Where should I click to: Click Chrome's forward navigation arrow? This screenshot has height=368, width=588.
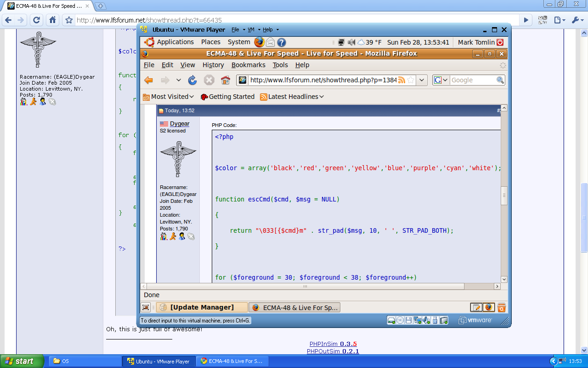tap(21, 20)
